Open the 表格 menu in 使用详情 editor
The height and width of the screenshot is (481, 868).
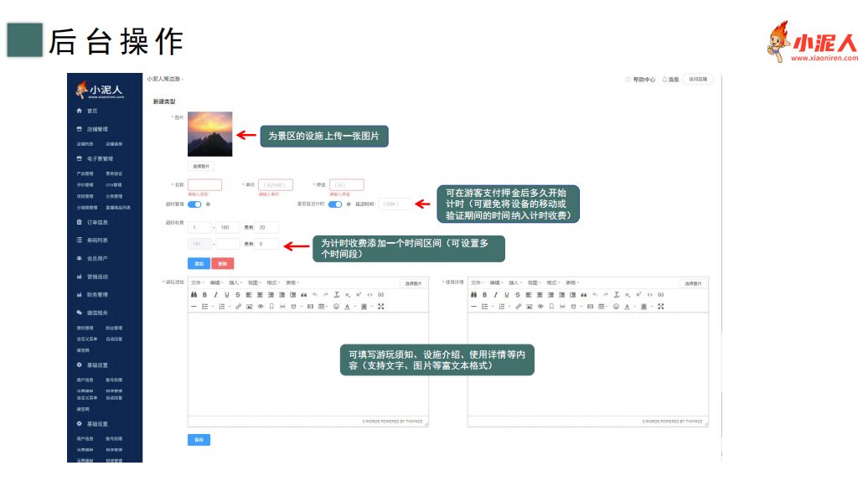[x=572, y=283]
